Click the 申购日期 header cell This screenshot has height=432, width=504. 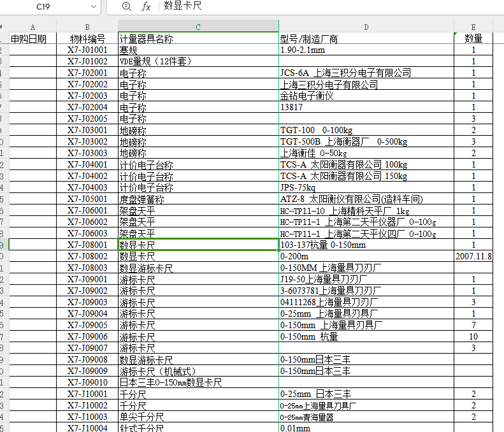29,38
